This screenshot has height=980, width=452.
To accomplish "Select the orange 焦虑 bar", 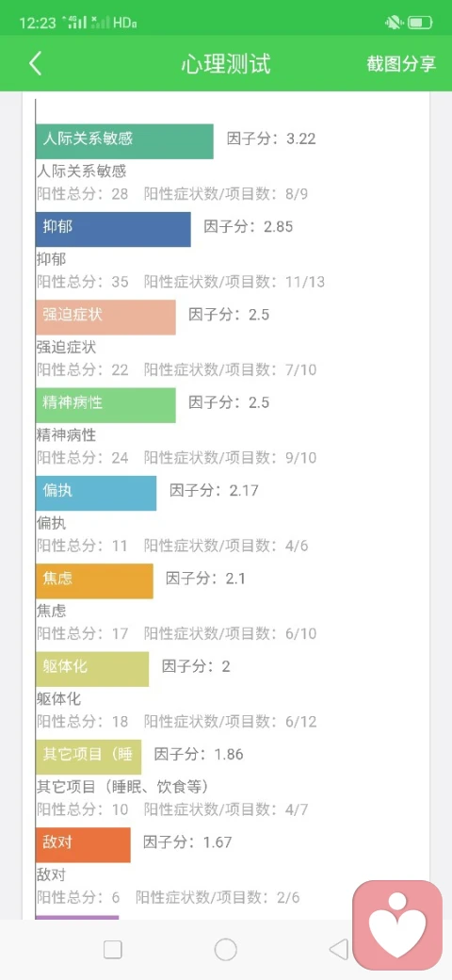I will 94,581.
